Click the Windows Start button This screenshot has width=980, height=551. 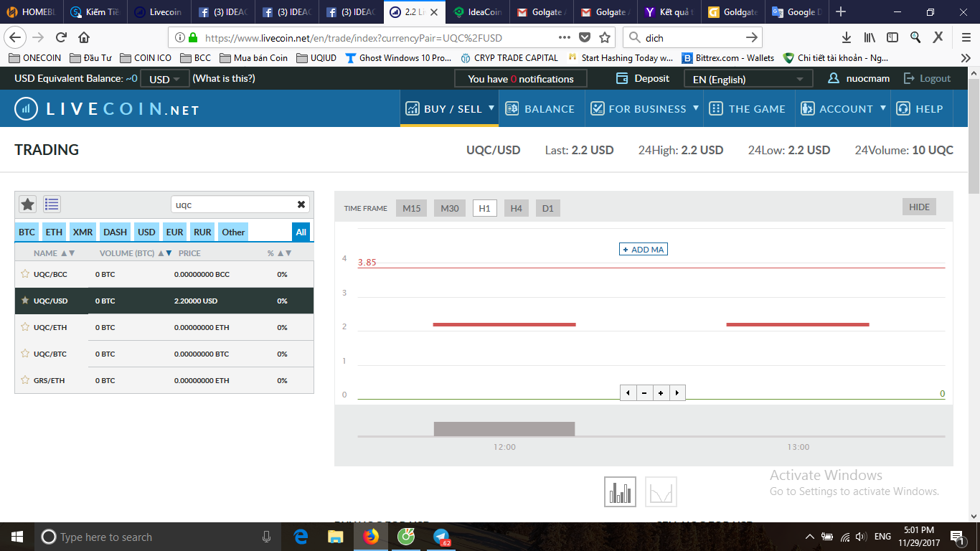click(x=17, y=537)
